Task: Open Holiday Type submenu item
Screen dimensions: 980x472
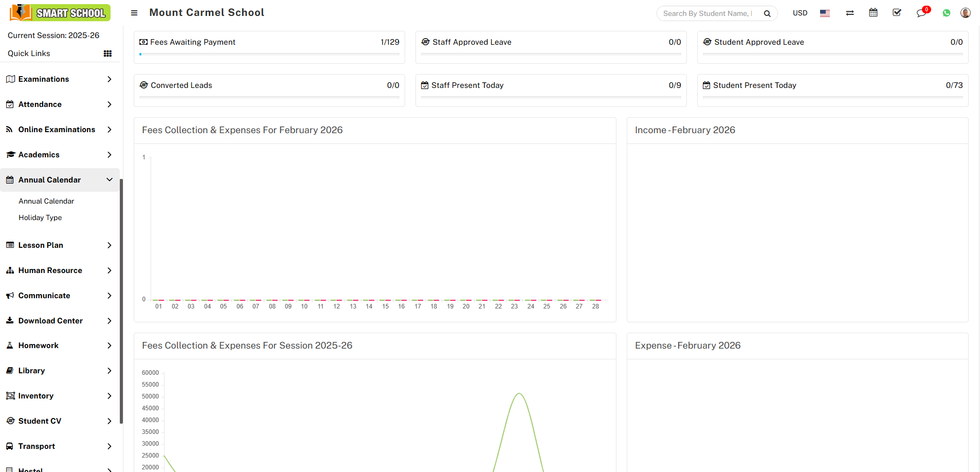Action: [x=40, y=217]
